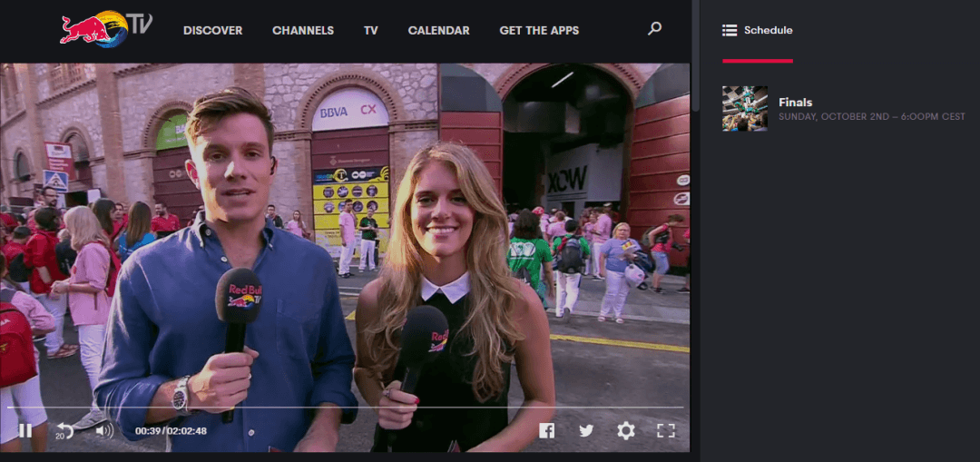The image size is (980, 462).
Task: Rewind the video 20 seconds
Action: (64, 431)
